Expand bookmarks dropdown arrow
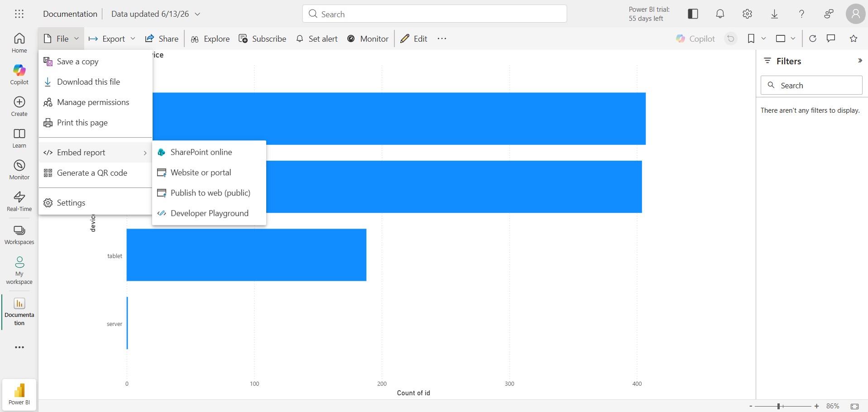Screen dimensions: 868x412 coord(763,38)
